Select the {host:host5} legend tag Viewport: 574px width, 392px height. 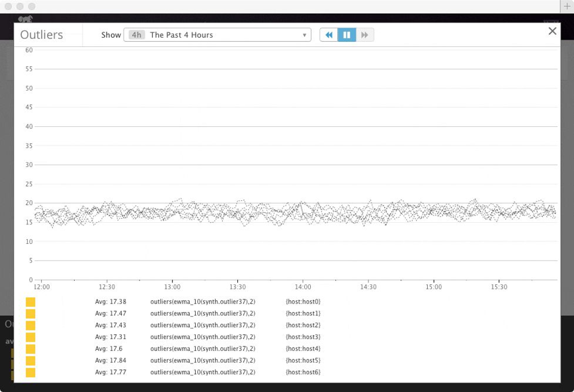point(303,361)
